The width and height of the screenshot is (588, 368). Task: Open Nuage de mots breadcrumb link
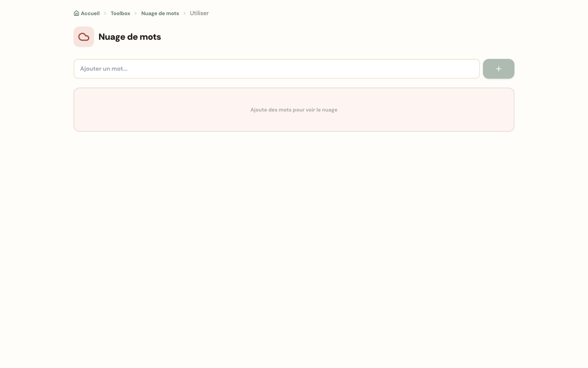pyautogui.click(x=160, y=13)
